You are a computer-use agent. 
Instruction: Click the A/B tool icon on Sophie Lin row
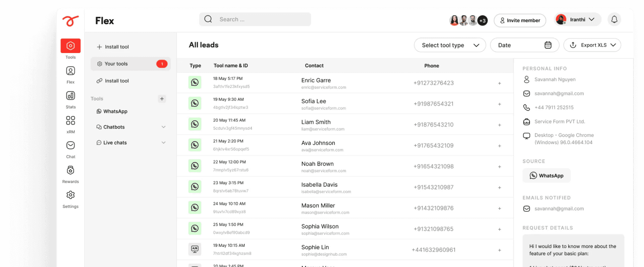(x=195, y=249)
